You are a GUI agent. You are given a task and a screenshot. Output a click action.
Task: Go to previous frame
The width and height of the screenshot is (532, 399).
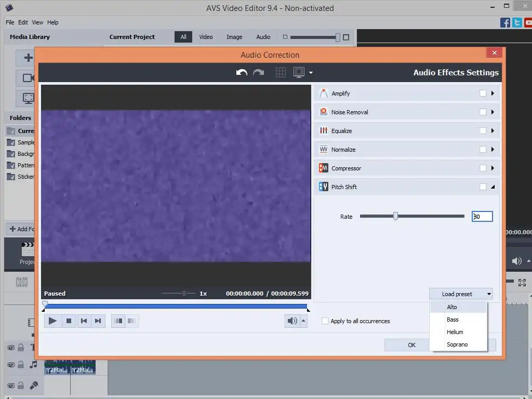click(84, 321)
